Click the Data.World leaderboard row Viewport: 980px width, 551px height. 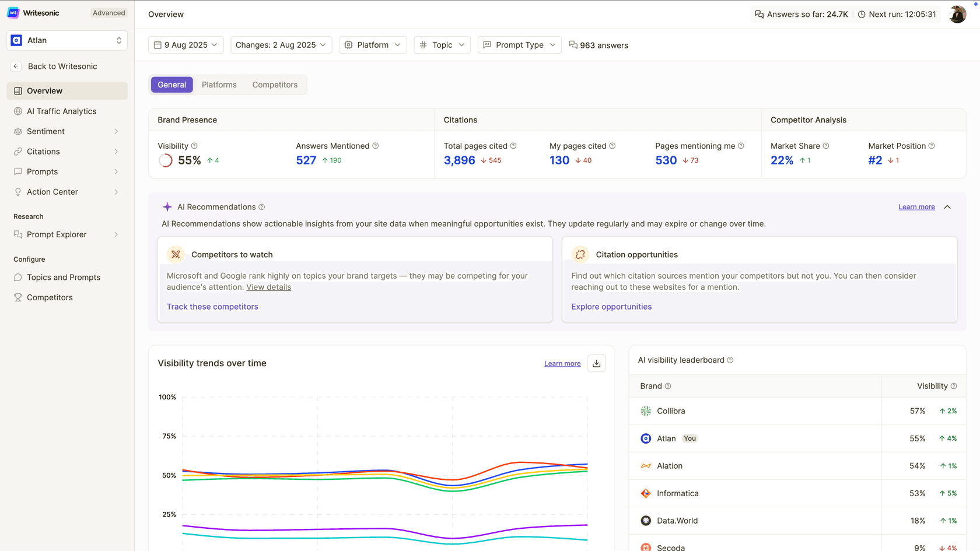pyautogui.click(x=797, y=521)
